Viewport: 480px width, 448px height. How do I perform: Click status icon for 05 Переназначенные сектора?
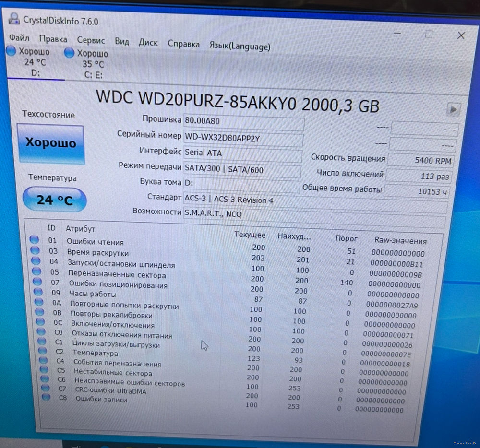coord(36,271)
